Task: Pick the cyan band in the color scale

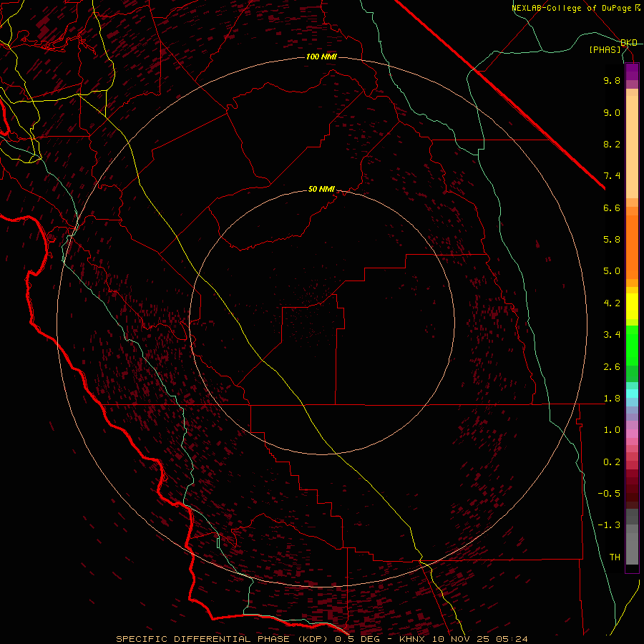Action: coord(632,394)
